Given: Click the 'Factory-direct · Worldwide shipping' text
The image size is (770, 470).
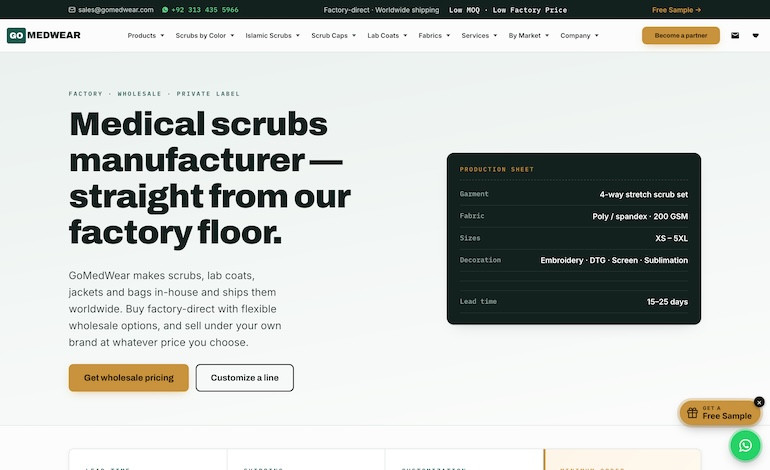Looking at the screenshot, I should pyautogui.click(x=381, y=10).
